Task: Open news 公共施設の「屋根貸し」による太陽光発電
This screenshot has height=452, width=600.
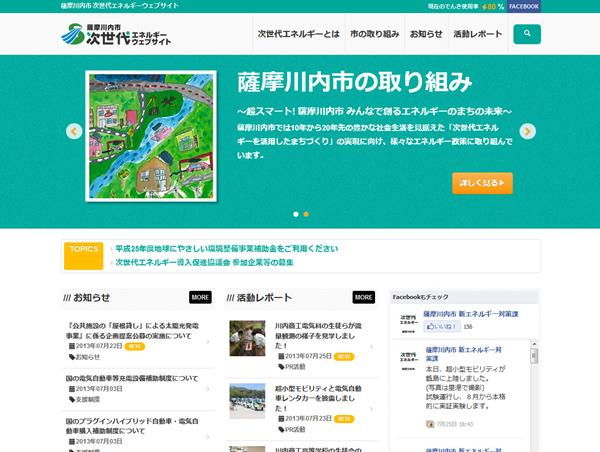Action: (132, 331)
